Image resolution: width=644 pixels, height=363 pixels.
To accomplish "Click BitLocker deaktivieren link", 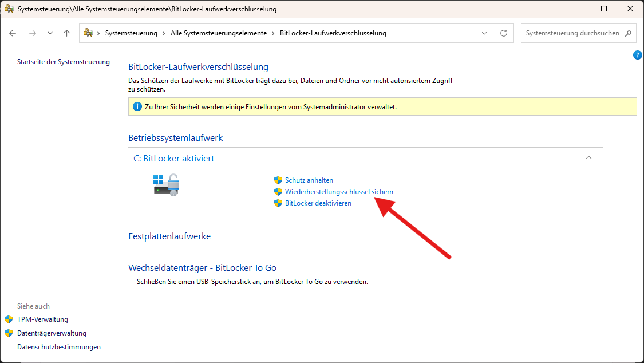I will [x=318, y=203].
